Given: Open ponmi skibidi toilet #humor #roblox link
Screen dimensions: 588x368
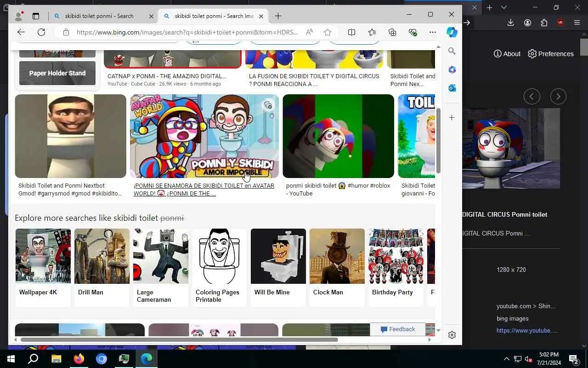Looking at the screenshot, I should [338, 190].
